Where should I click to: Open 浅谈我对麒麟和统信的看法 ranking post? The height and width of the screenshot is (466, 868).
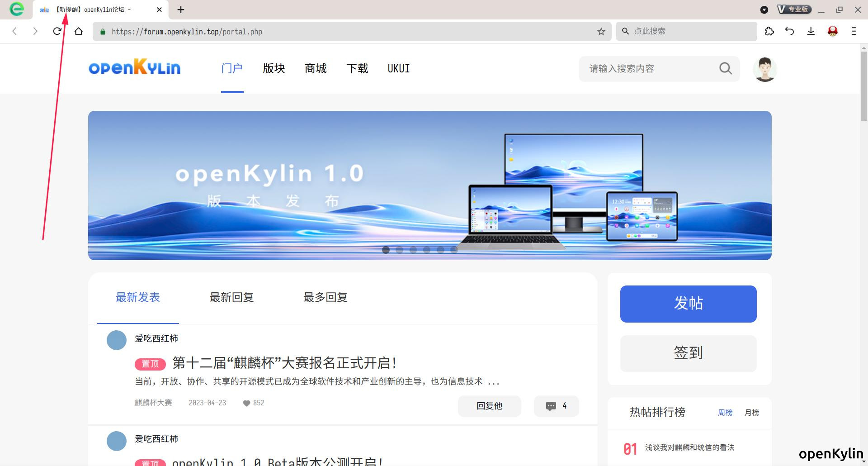[689, 447]
